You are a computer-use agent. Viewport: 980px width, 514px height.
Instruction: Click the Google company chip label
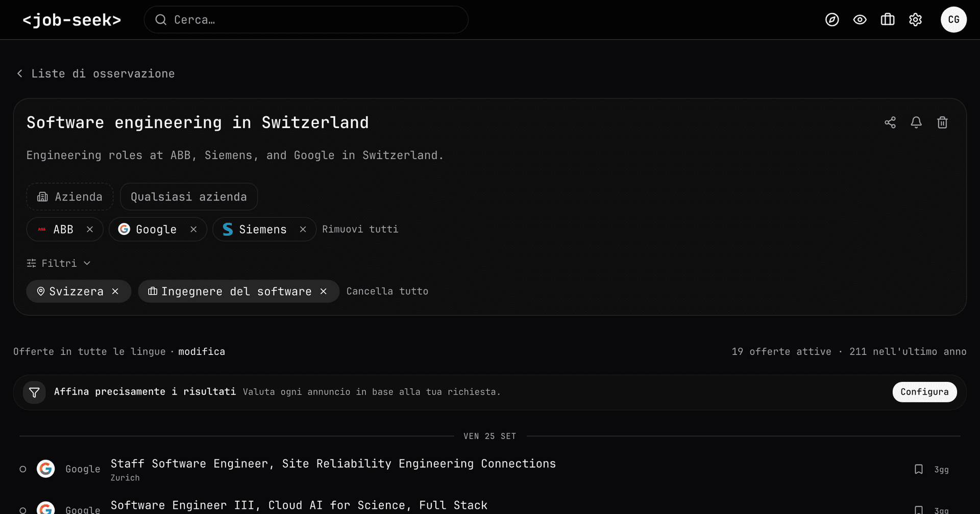156,229
